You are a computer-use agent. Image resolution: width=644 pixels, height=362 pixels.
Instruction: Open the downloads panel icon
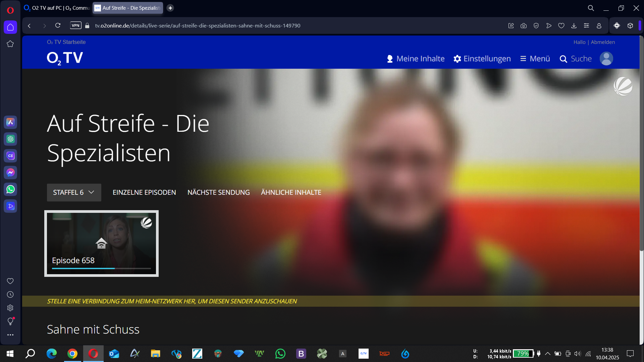(x=574, y=26)
